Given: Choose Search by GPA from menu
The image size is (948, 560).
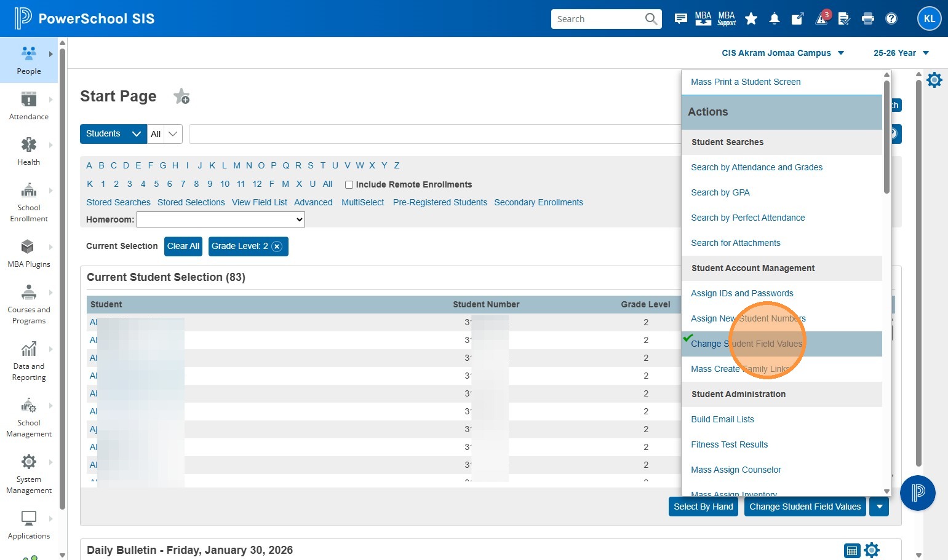Looking at the screenshot, I should (720, 192).
